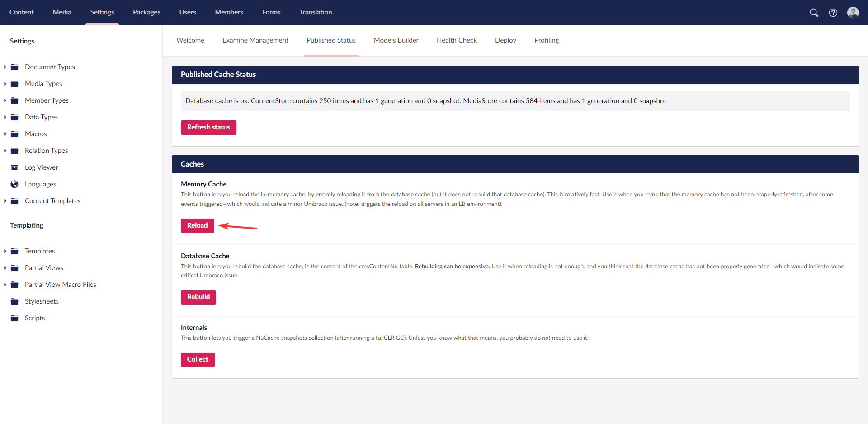Open the Packages section
This screenshot has width=868, height=424.
coord(146,12)
